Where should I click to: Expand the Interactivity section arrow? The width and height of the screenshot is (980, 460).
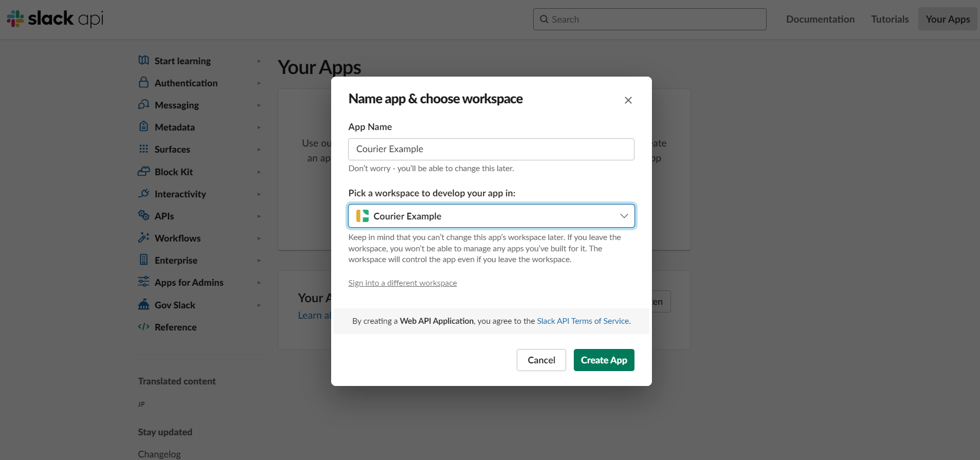259,194
